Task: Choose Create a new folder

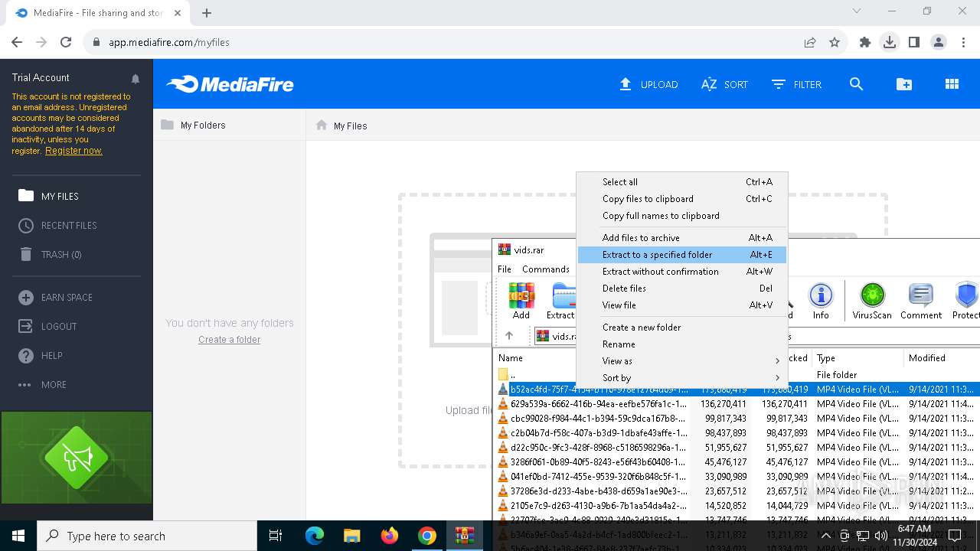Action: [681, 328]
